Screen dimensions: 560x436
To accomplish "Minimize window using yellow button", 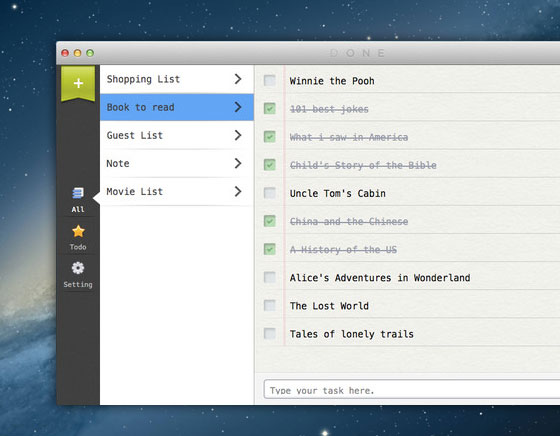I will click(x=78, y=53).
